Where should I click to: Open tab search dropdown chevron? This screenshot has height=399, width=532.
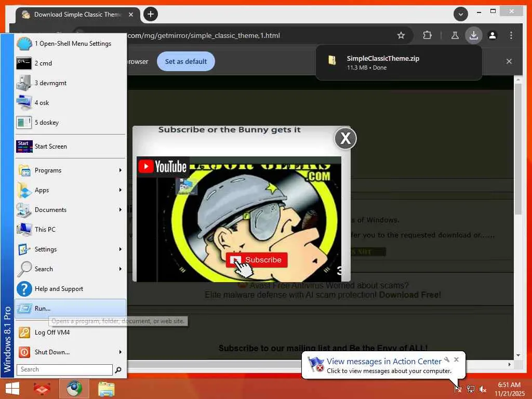[461, 14]
